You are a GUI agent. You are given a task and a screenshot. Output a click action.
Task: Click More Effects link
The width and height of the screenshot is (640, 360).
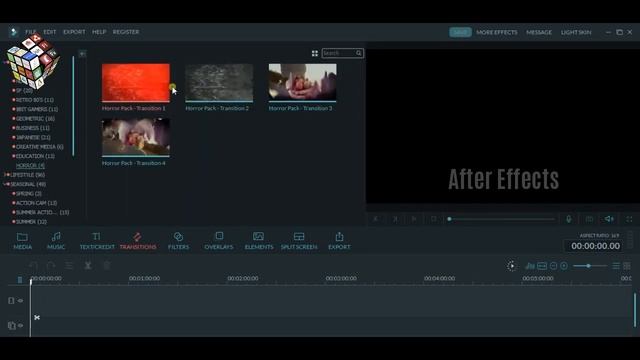pyautogui.click(x=497, y=32)
